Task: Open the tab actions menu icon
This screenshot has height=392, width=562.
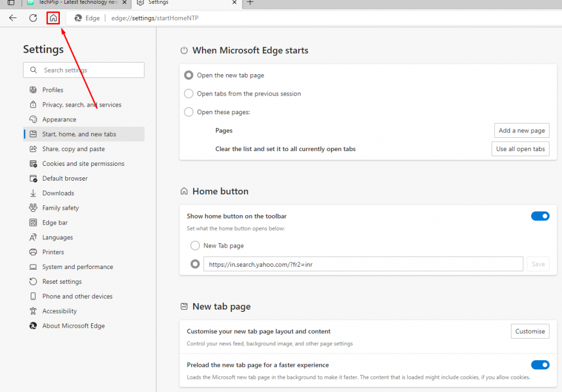Action: click(x=11, y=2)
